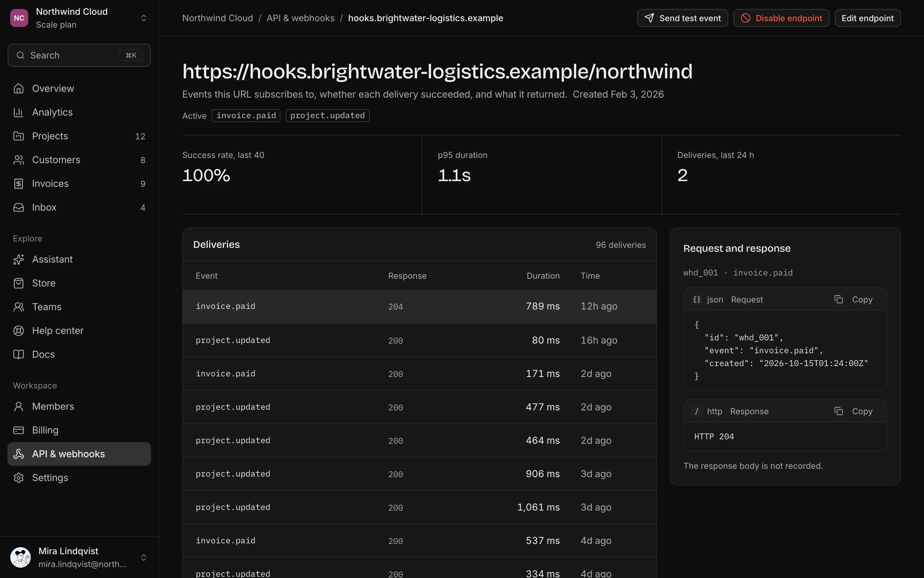Click the Overview home icon
The height and width of the screenshot is (578, 924).
18,88
